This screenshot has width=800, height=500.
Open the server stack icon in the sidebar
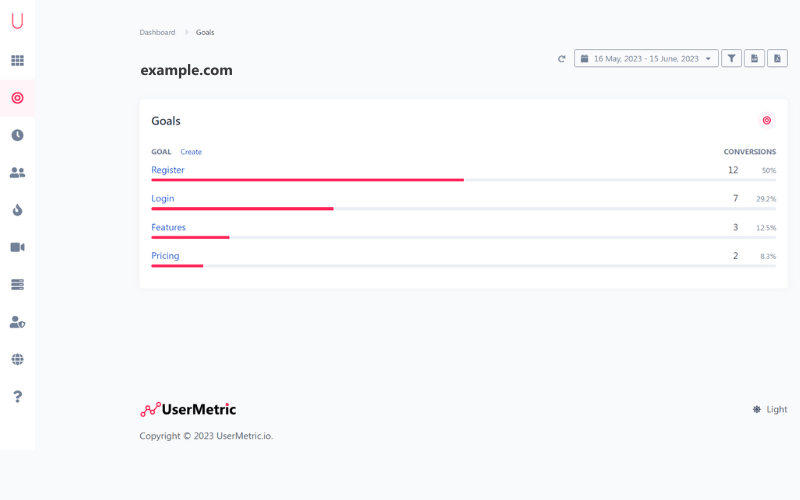click(x=17, y=284)
